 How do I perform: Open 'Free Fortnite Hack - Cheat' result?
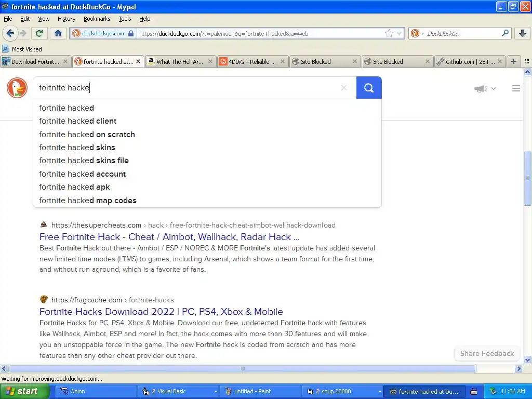point(169,237)
